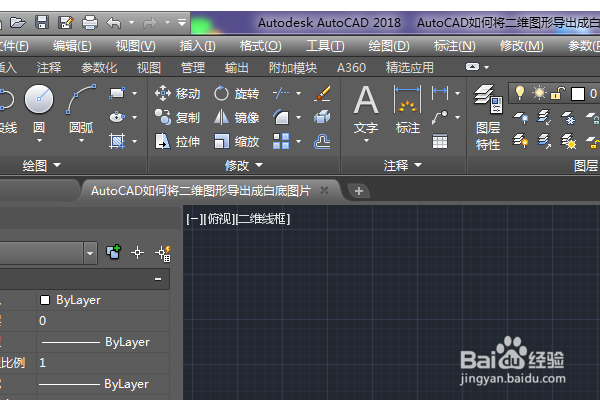Toggle layer on/off lightbulb icon

(x=520, y=93)
